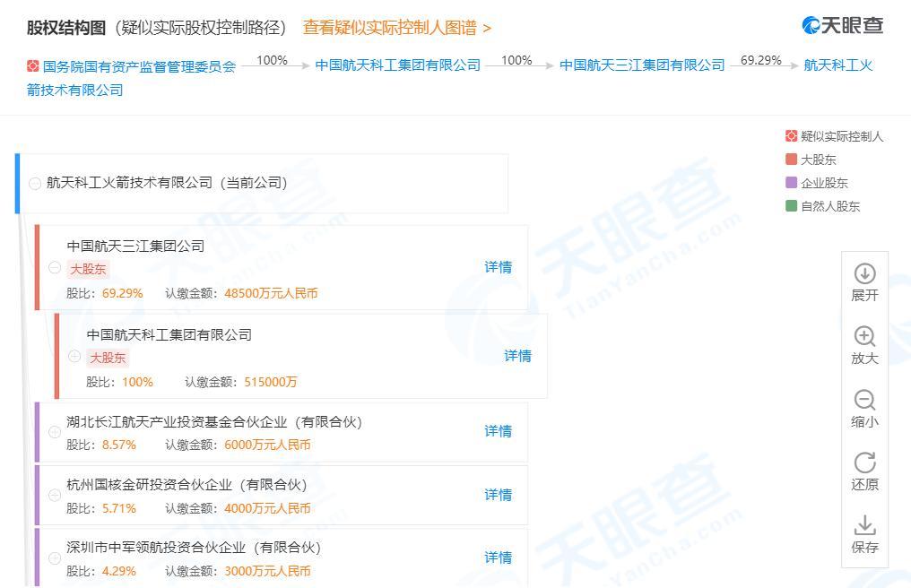The height and width of the screenshot is (588, 911).
Task: Select the 中国航天三江集团公司 card name
Action: [x=135, y=246]
